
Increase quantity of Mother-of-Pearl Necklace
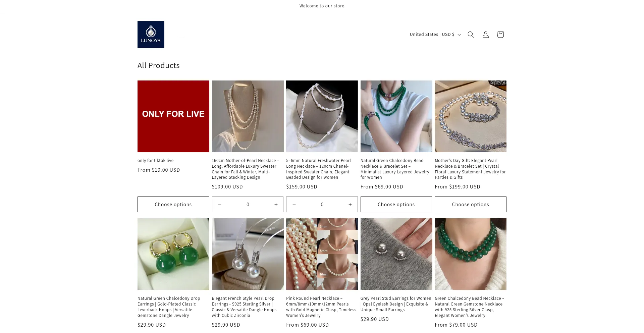coord(276,204)
